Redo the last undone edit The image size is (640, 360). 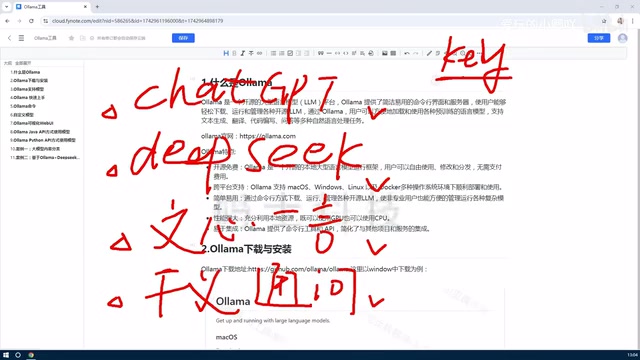(x=416, y=53)
